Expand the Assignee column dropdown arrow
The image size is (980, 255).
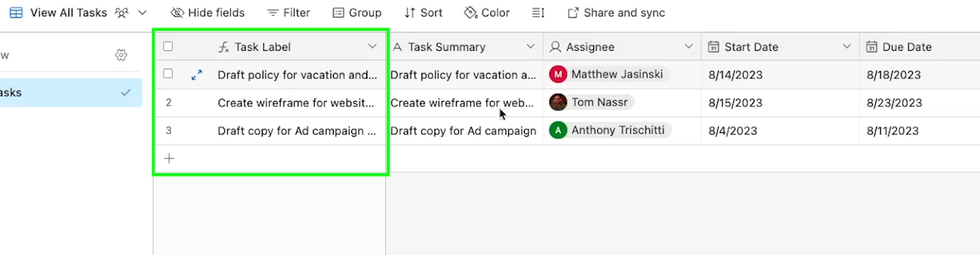pos(688,47)
